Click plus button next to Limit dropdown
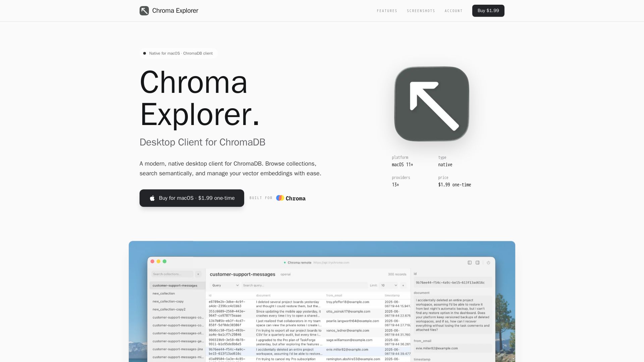The image size is (644, 362). tap(403, 286)
